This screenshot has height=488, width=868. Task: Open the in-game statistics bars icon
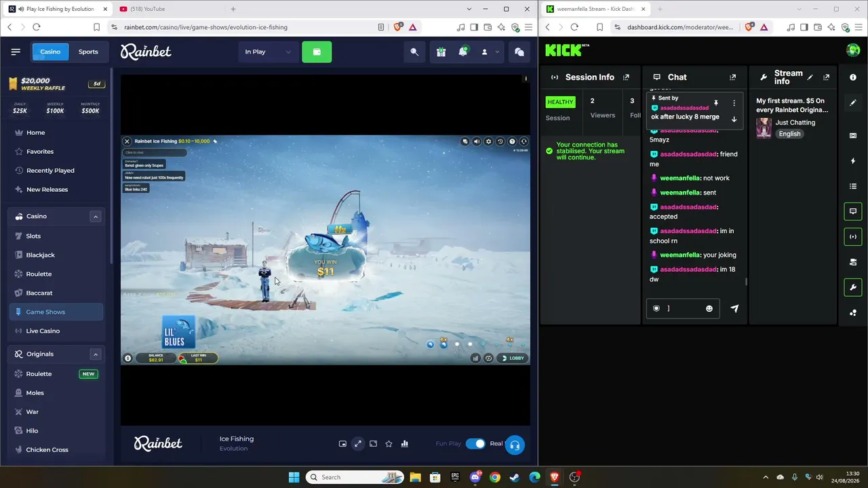[475, 358]
